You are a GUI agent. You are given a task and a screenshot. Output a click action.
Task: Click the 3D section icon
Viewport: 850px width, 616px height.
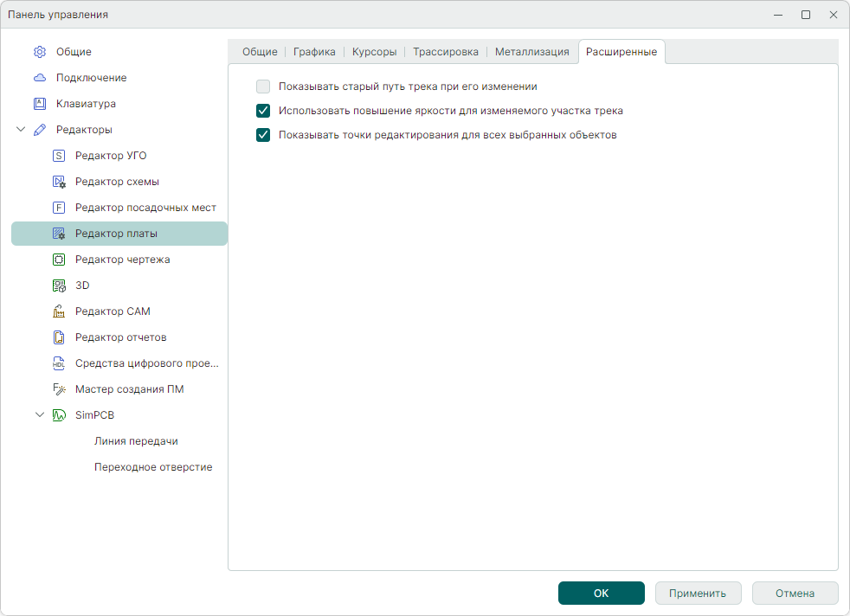pyautogui.click(x=59, y=286)
